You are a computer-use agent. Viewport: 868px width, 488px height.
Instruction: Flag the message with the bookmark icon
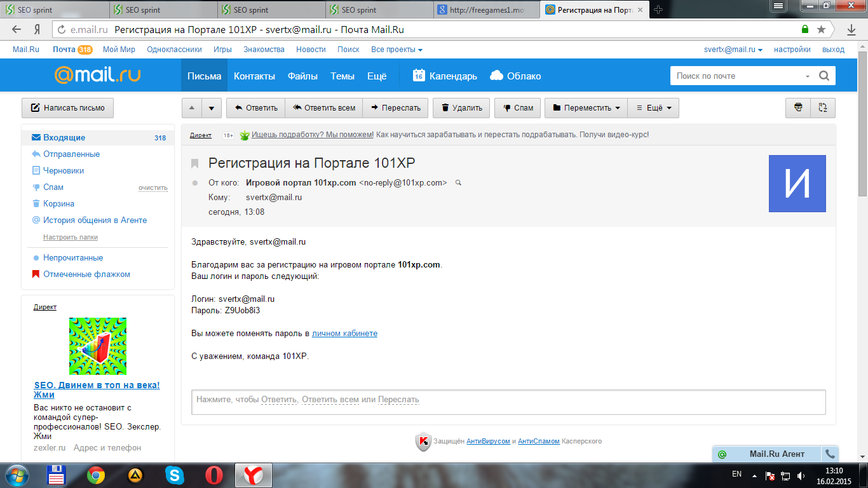coord(195,164)
